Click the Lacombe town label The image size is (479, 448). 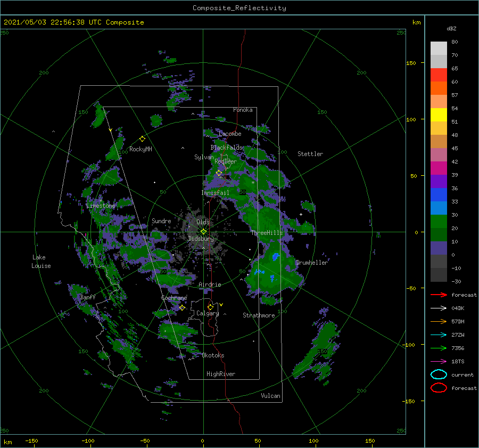(x=230, y=134)
